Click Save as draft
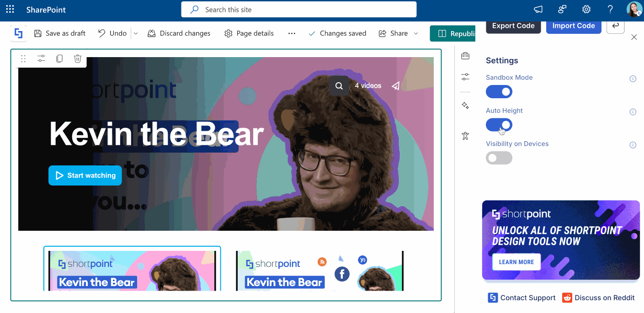The height and width of the screenshot is (313, 644). coord(60,33)
